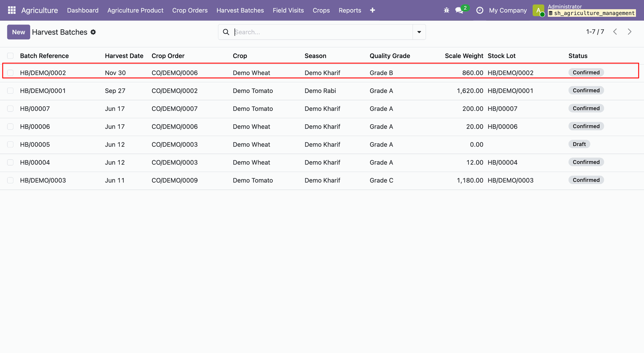Open the Field Visits menu

pyautogui.click(x=288, y=10)
